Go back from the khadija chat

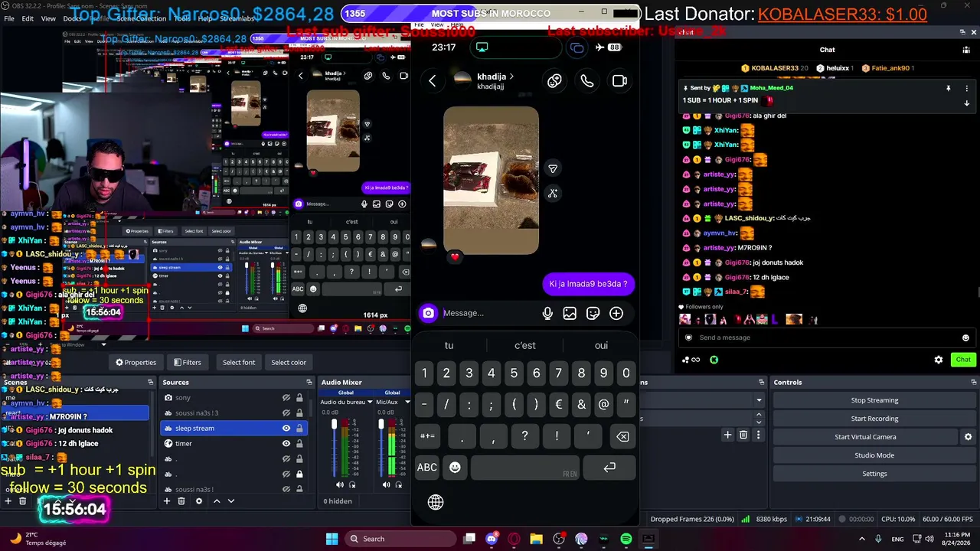coord(433,81)
